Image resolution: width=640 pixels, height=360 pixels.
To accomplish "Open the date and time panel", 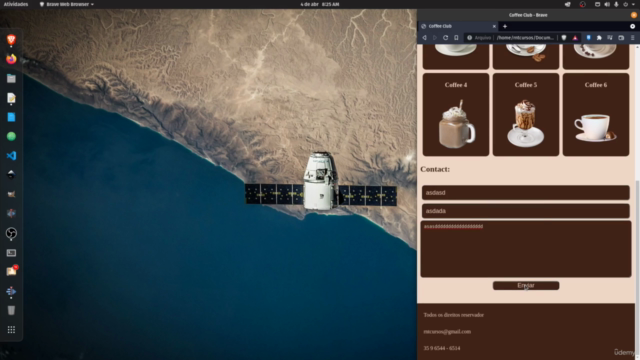I will (320, 4).
